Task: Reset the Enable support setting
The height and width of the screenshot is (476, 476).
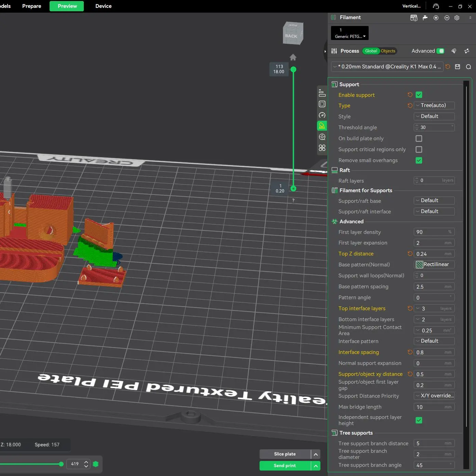Action: pyautogui.click(x=410, y=95)
